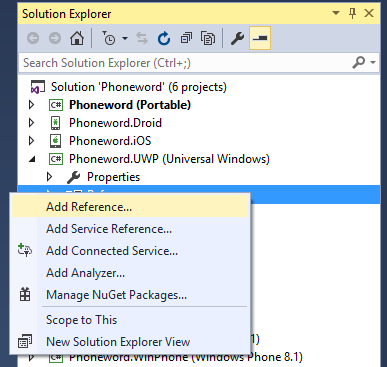Screen dimensions: 387x367
Task: Click the Show All Files icon
Action: click(x=208, y=38)
